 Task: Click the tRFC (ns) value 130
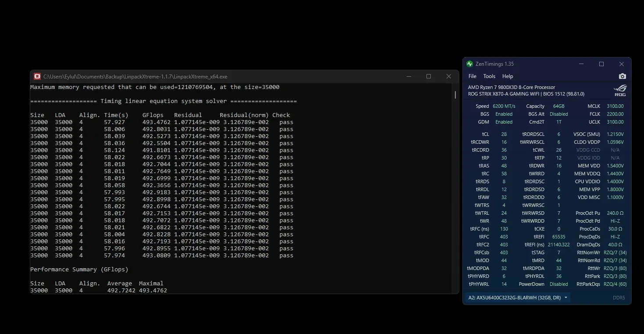(x=504, y=229)
